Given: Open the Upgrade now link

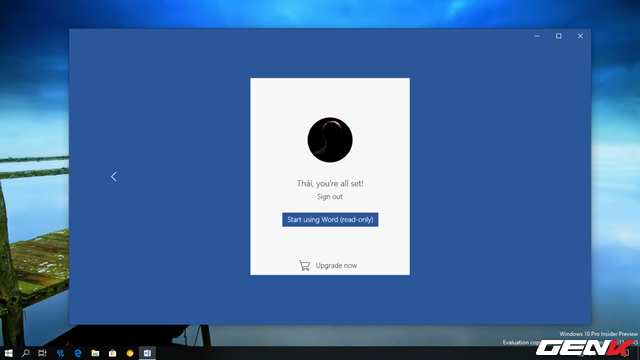Looking at the screenshot, I should (336, 266).
